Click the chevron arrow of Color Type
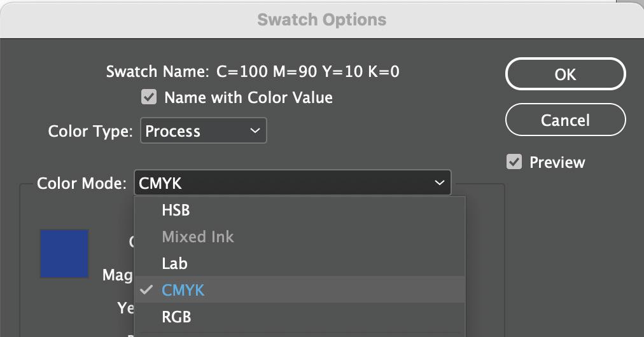 (x=255, y=131)
